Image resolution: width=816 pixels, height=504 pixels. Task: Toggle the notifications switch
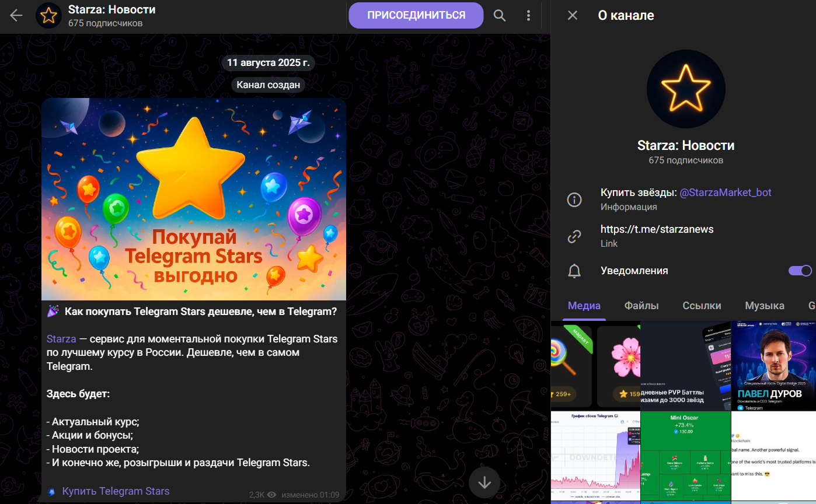[x=800, y=271]
